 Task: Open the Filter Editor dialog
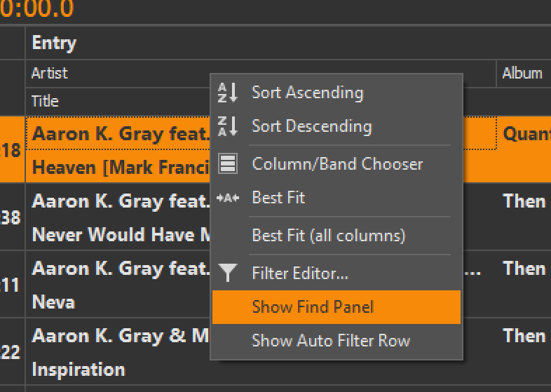click(x=300, y=273)
